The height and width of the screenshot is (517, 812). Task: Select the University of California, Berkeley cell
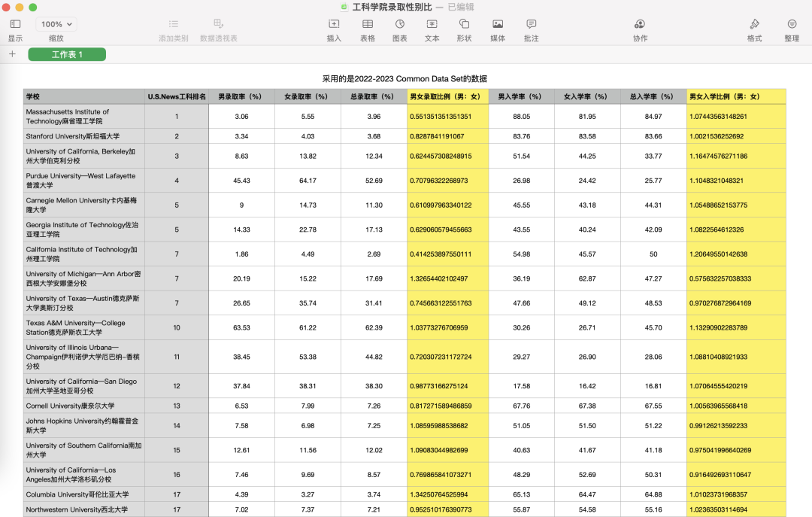click(x=84, y=156)
